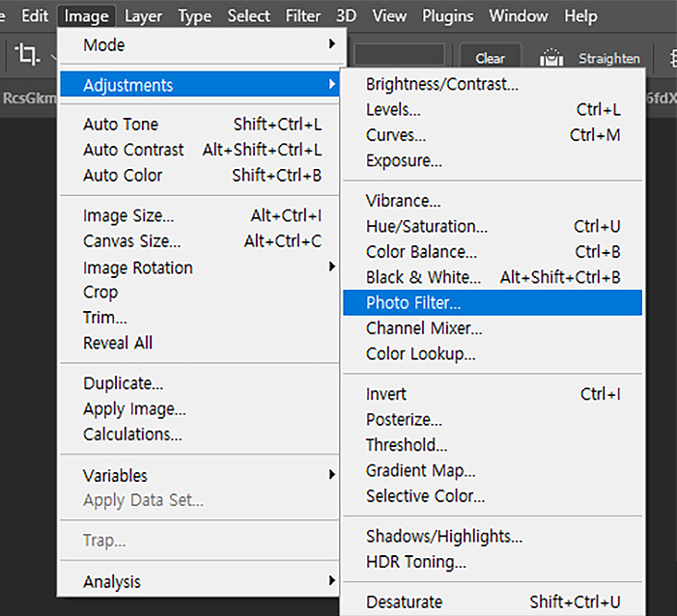Open Calculations dialog
The image size is (677, 616).
point(199,434)
